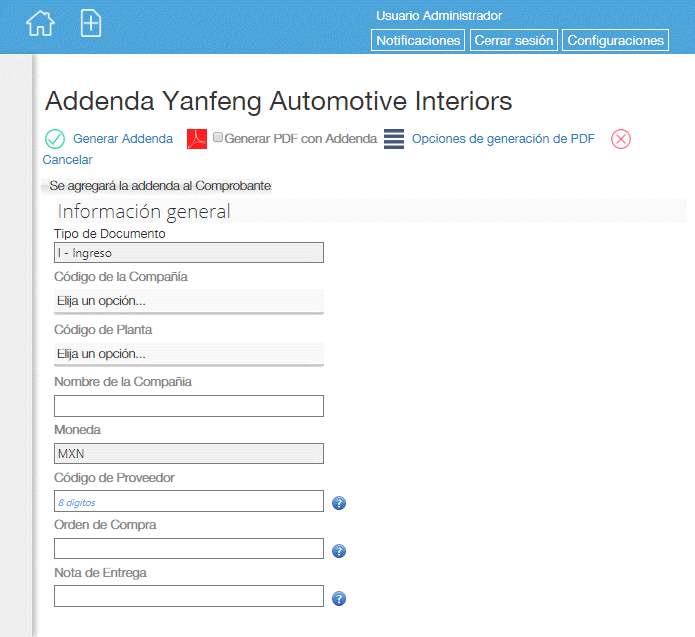The image size is (695, 637).
Task: Show help for Orden de Compra
Action: (x=339, y=551)
